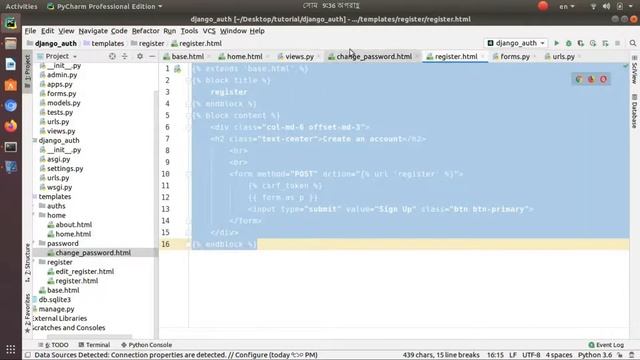This screenshot has width=640, height=360.
Task: Launch Firefox from the Ubuntu dock
Action: [x=11, y=126]
